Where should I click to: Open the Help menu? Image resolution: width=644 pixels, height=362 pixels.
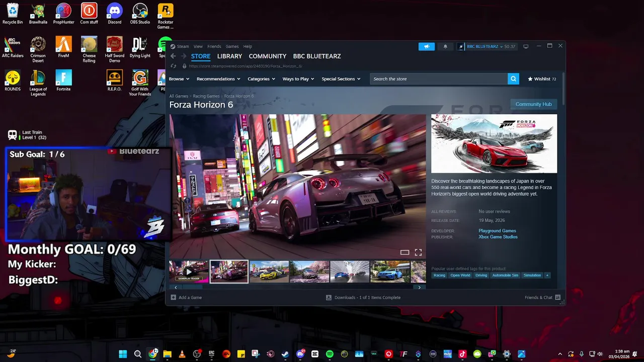pyautogui.click(x=248, y=46)
